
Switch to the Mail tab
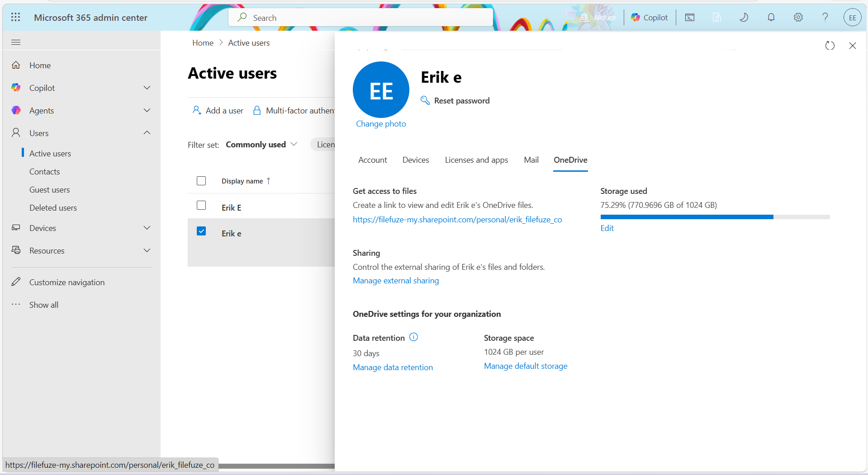(531, 160)
